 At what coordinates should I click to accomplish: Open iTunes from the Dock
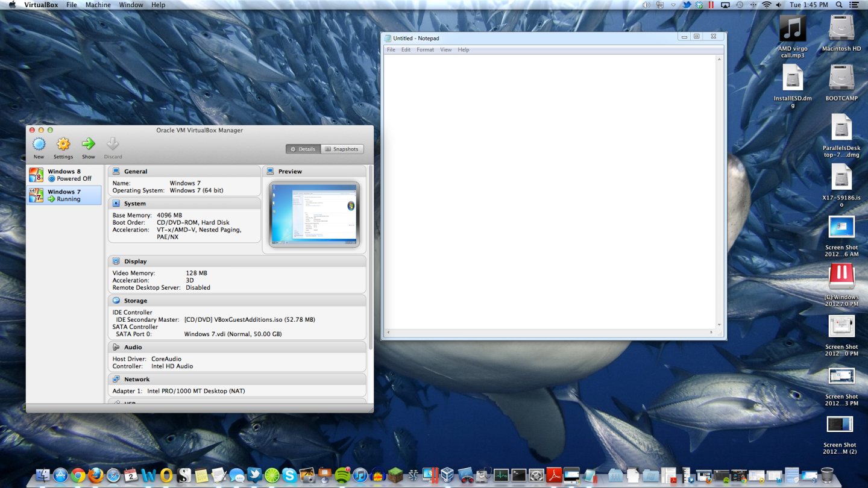pos(360,475)
